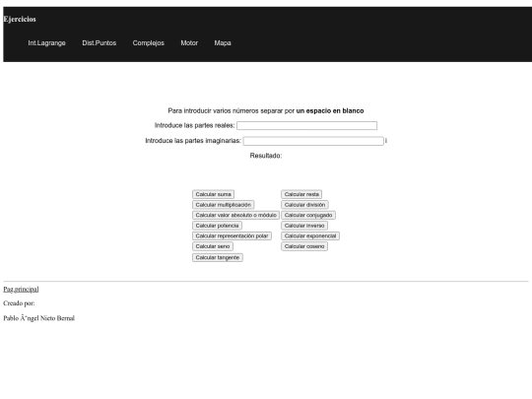Image resolution: width=532 pixels, height=399 pixels.
Task: Click the Calcular potencia button
Action: coord(217,226)
